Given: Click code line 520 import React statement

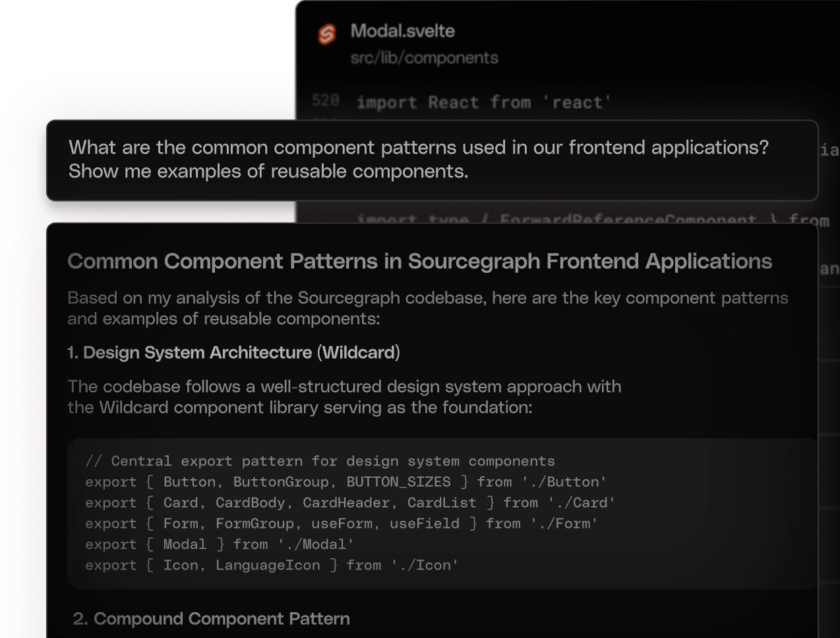Looking at the screenshot, I should point(484,102).
